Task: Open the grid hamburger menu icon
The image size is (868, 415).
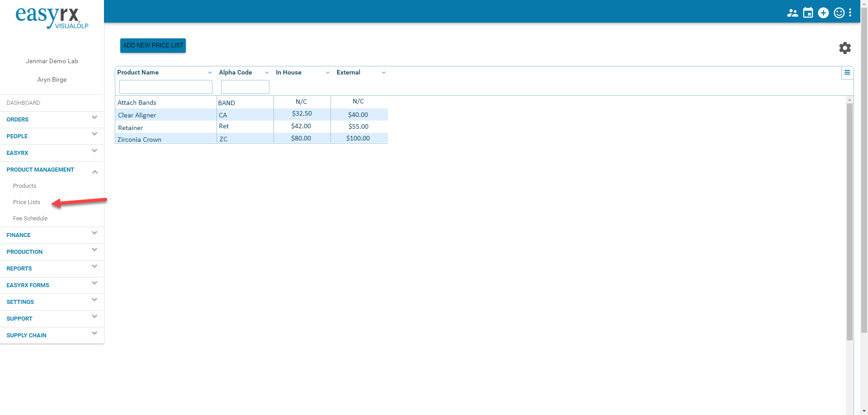Action: pos(847,72)
